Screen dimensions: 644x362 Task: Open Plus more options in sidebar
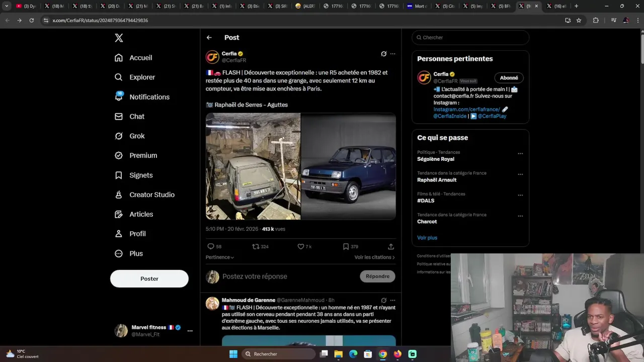coord(129,254)
